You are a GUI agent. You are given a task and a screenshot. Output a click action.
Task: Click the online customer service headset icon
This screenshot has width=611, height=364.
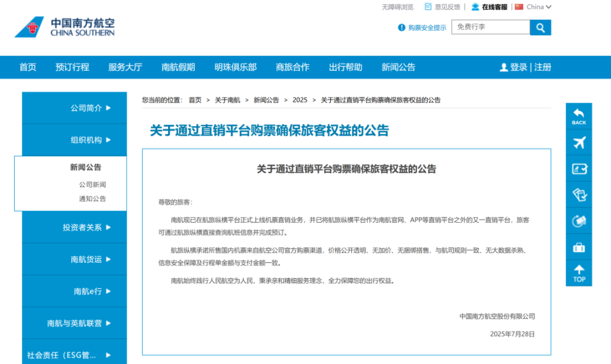(x=475, y=6)
